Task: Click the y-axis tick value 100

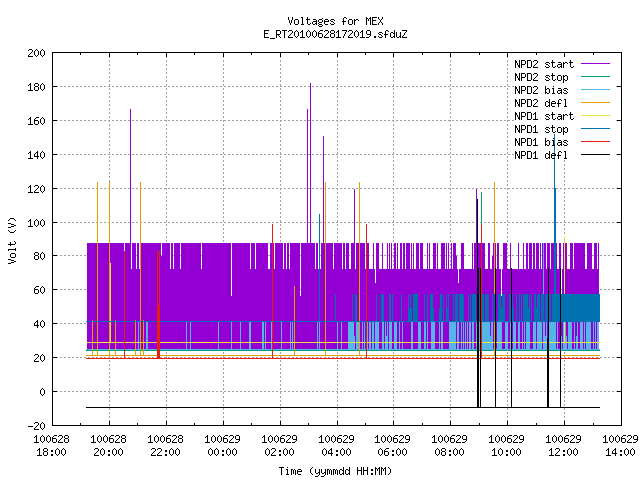Action: click(37, 223)
